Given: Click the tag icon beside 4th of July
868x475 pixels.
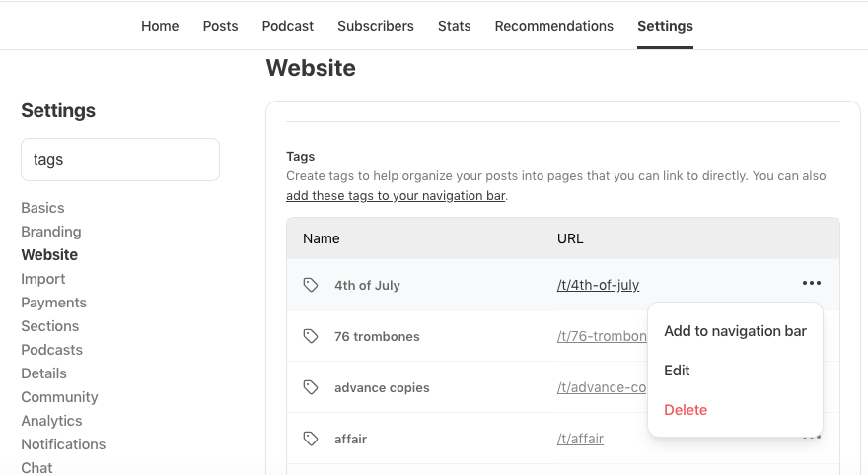Looking at the screenshot, I should pos(311,285).
